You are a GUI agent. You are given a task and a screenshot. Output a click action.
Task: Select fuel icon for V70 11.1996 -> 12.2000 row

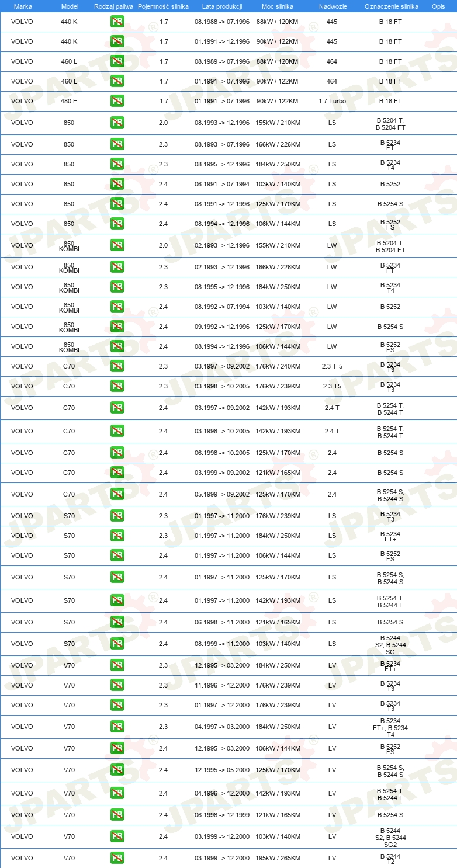point(117,685)
